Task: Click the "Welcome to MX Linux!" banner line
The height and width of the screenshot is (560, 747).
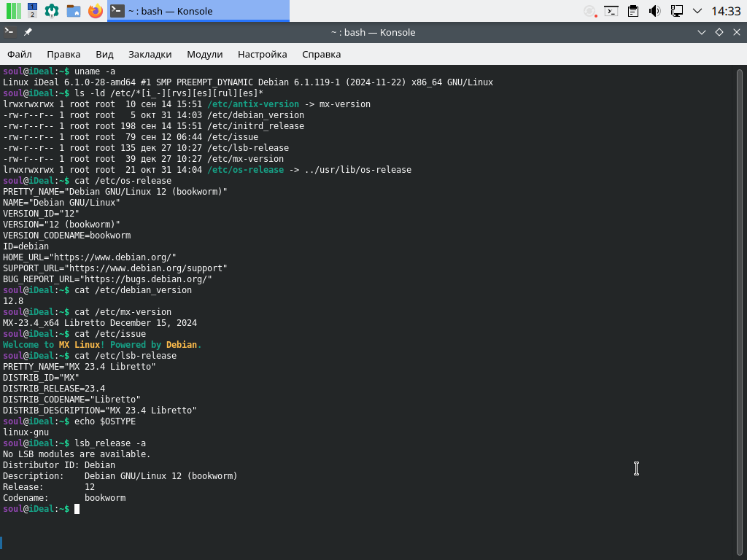Action: (102, 345)
